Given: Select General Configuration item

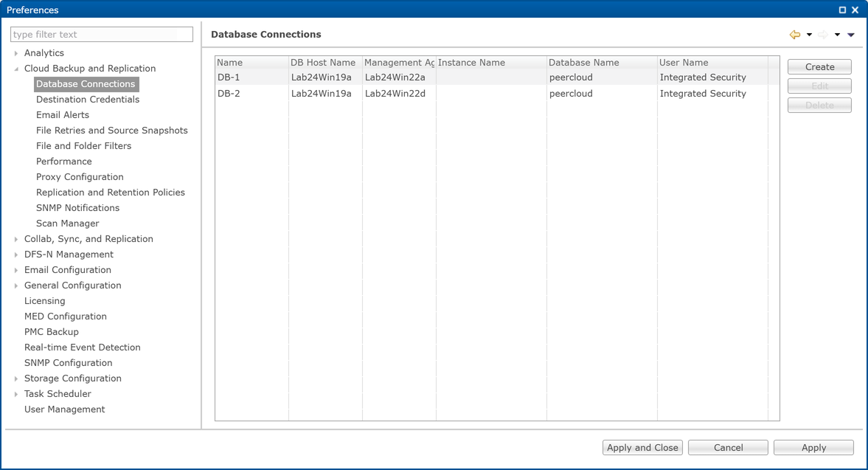Looking at the screenshot, I should 72,286.
